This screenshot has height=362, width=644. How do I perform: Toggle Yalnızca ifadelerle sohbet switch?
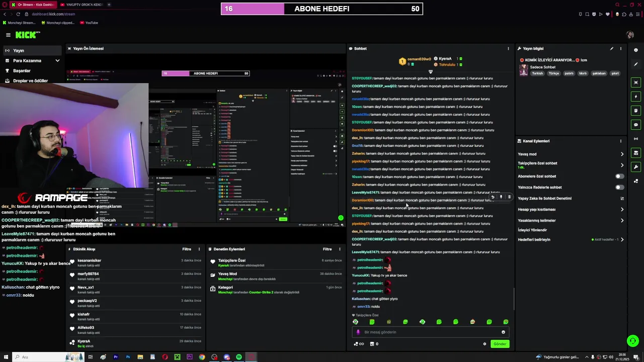620,188
